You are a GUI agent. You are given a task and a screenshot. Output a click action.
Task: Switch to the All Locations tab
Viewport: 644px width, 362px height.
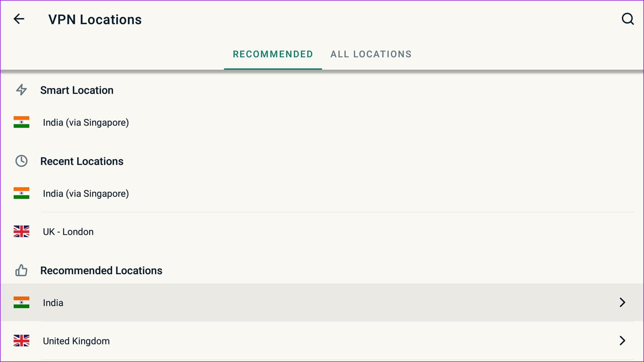(x=371, y=54)
